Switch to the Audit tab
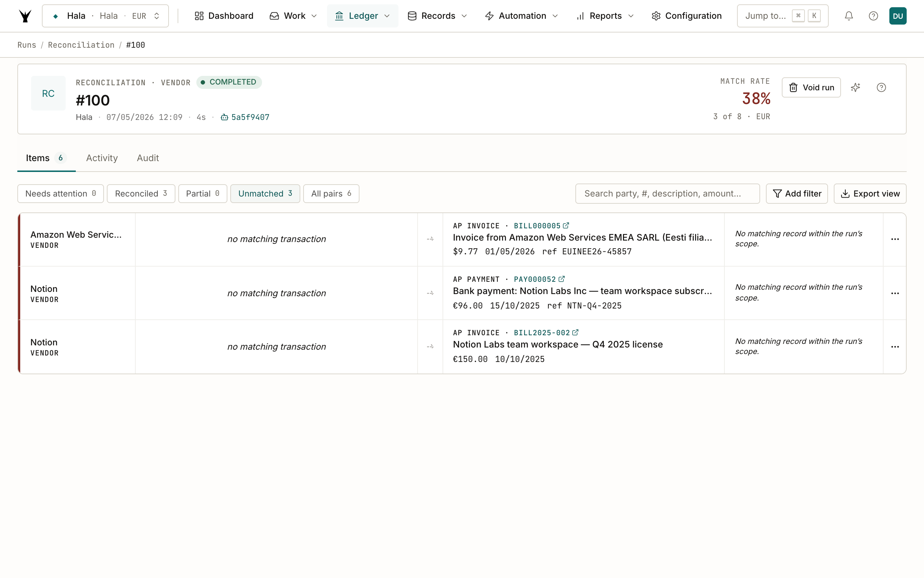Image resolution: width=924 pixels, height=578 pixels. tap(148, 158)
